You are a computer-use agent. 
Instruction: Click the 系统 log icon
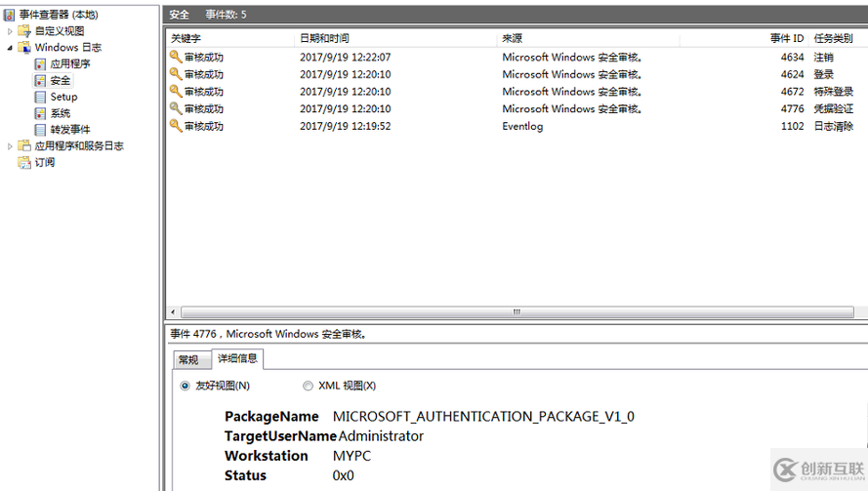click(x=40, y=113)
